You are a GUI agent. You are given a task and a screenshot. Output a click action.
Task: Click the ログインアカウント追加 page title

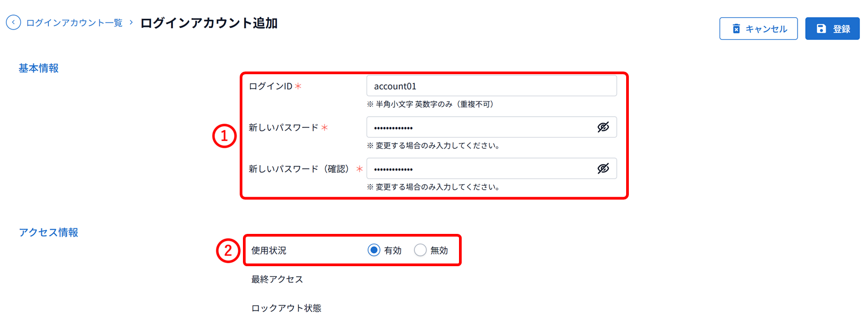point(209,23)
